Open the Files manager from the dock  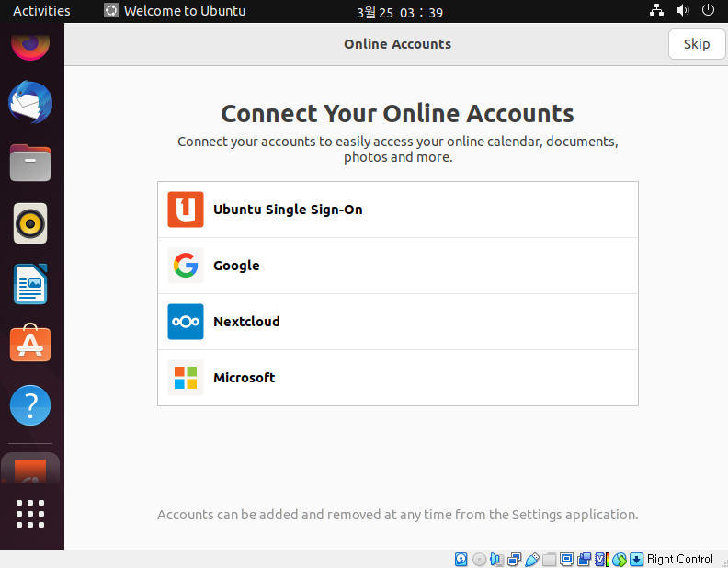pyautogui.click(x=30, y=163)
